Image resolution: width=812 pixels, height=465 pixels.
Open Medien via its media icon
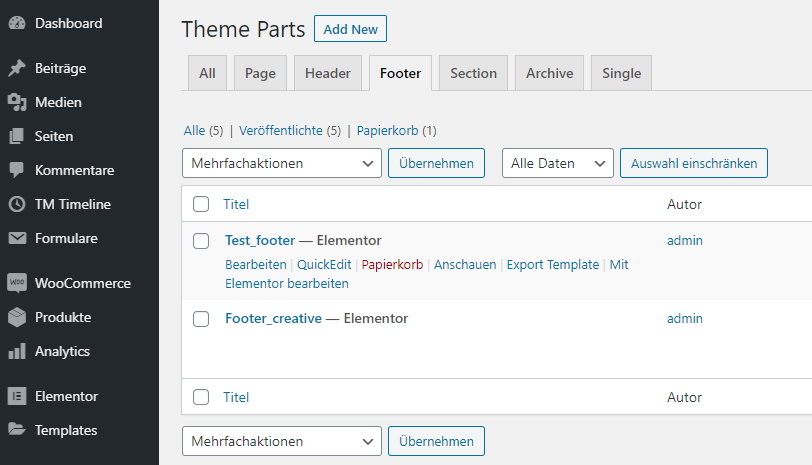pyautogui.click(x=17, y=103)
